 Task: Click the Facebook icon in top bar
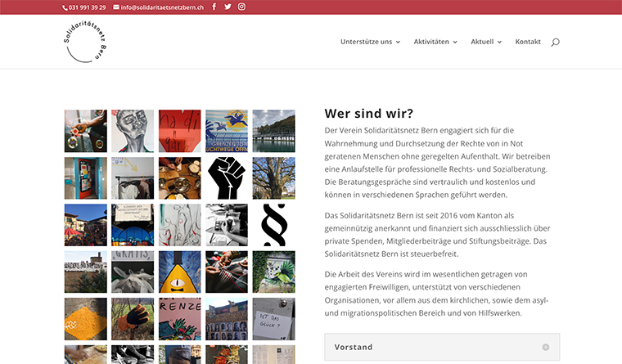214,7
